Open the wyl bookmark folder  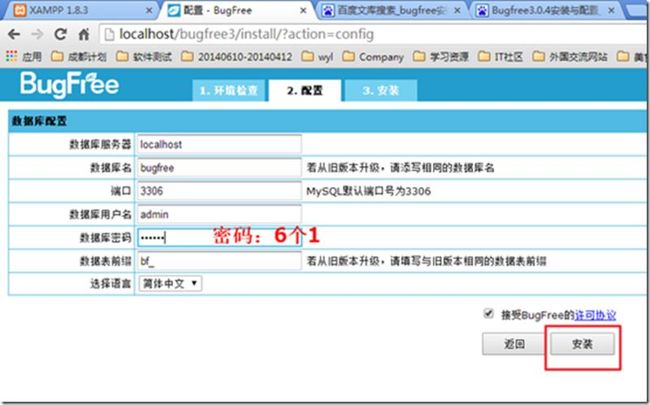tap(318, 57)
